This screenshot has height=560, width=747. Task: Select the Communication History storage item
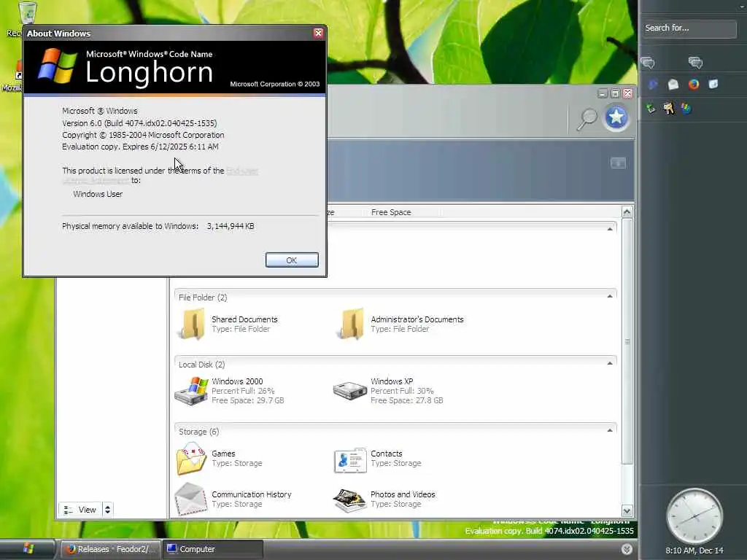click(x=233, y=499)
